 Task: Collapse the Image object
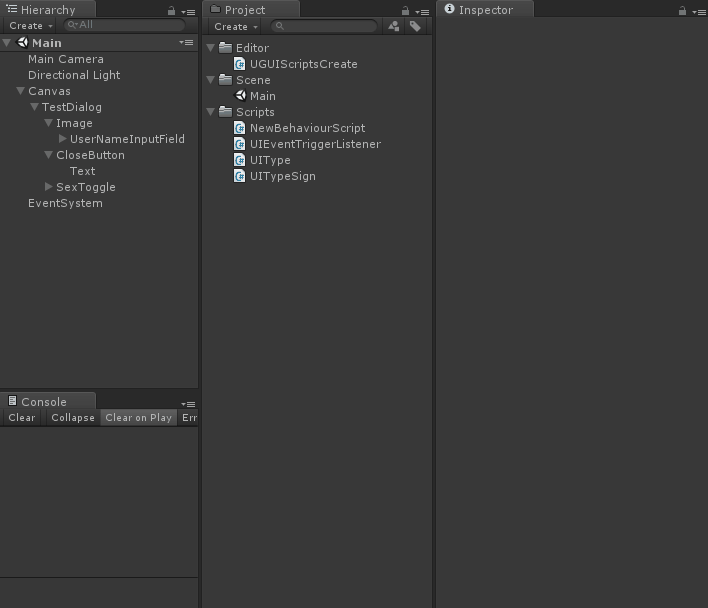click(x=49, y=123)
